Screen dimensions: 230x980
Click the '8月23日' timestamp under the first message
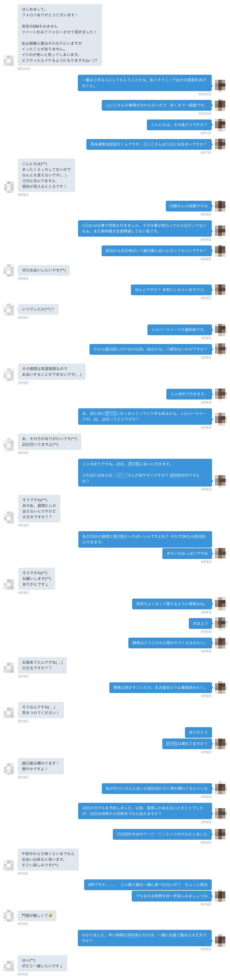click(24, 69)
